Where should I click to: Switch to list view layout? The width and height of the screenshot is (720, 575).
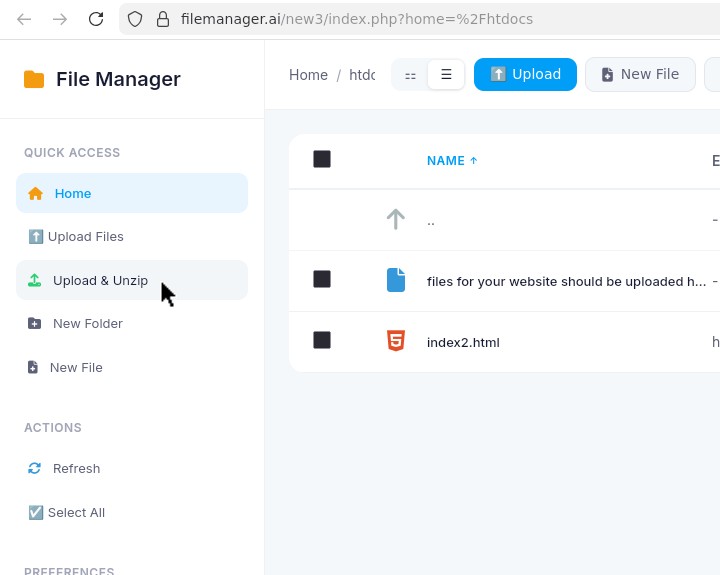446,75
